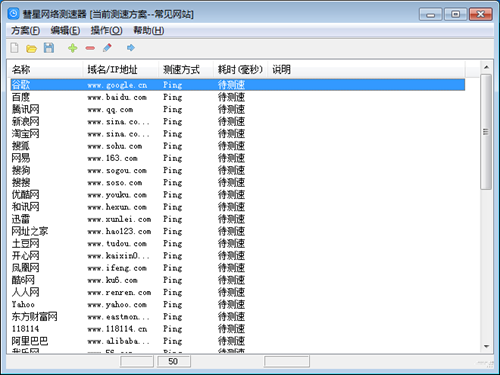Click the www.baidu.com address cell
This screenshot has height=375, width=500.
(x=117, y=97)
